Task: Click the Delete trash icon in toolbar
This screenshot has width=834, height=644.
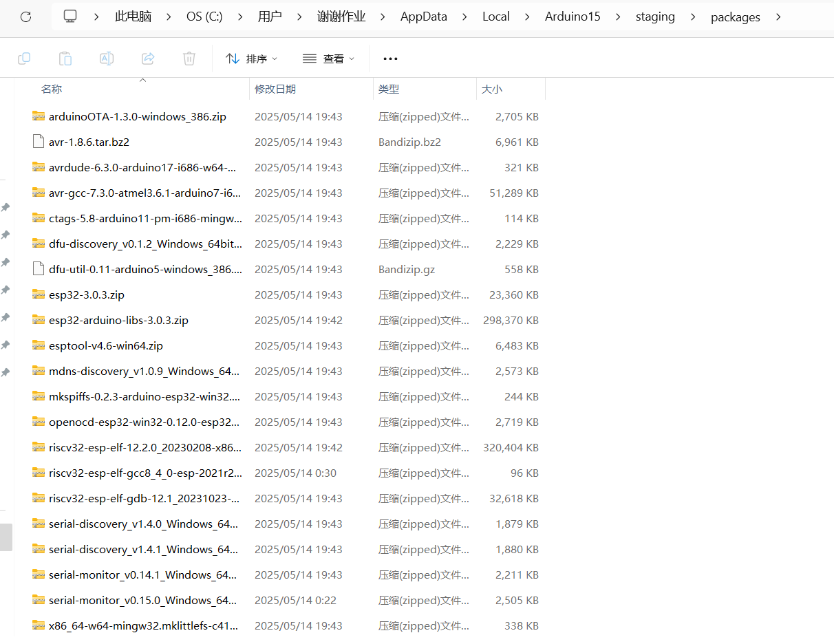Action: click(x=189, y=58)
